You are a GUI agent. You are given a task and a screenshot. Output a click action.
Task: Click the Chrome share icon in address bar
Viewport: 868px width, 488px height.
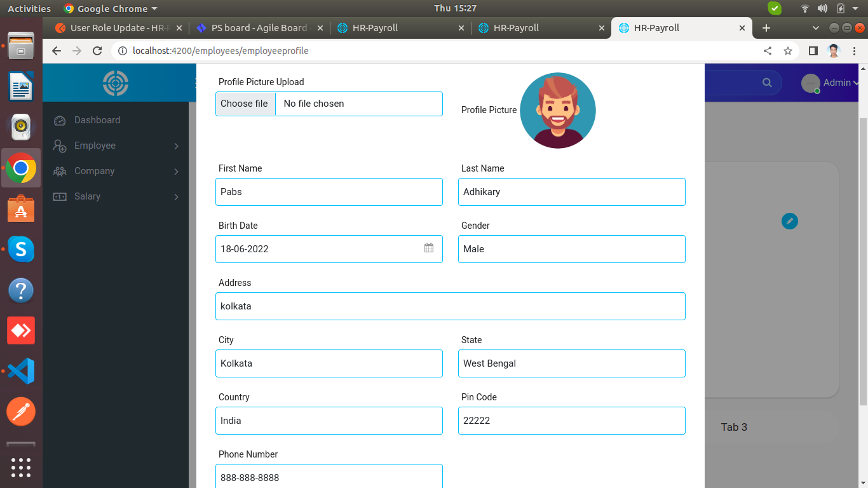(768, 51)
